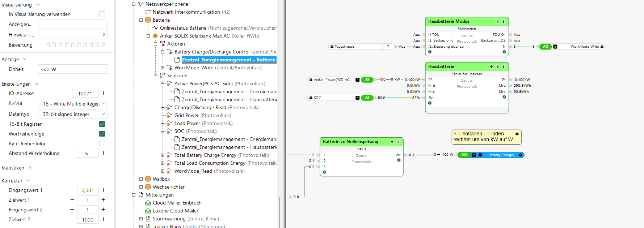Add output on Batterie zu Nulleinspeisung via plus circle
The width and height of the screenshot is (644, 228).
coord(399,160)
